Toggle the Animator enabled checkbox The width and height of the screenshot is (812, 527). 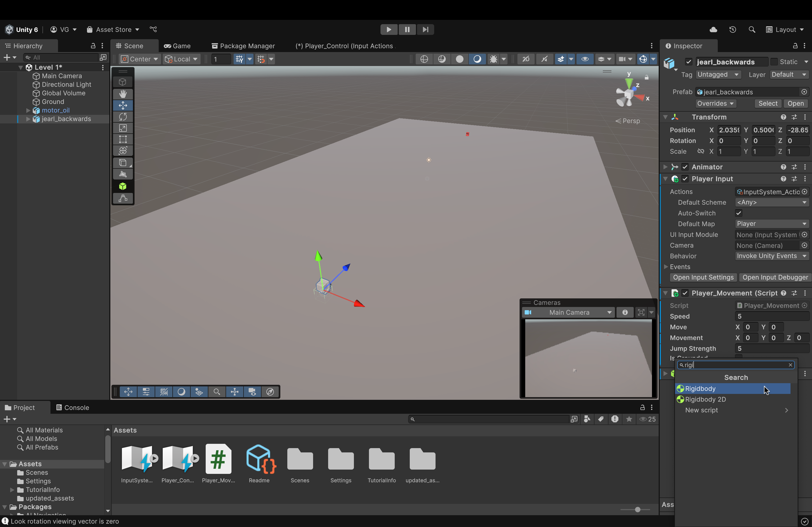point(685,167)
